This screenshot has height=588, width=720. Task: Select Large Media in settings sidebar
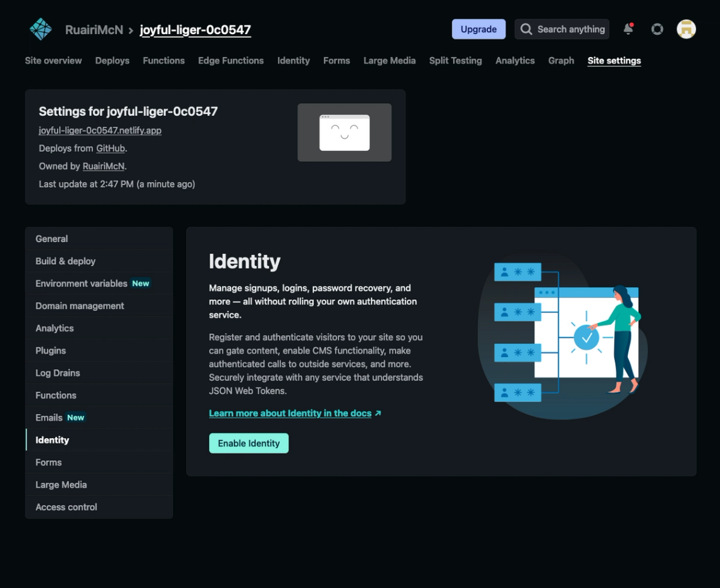(99, 485)
